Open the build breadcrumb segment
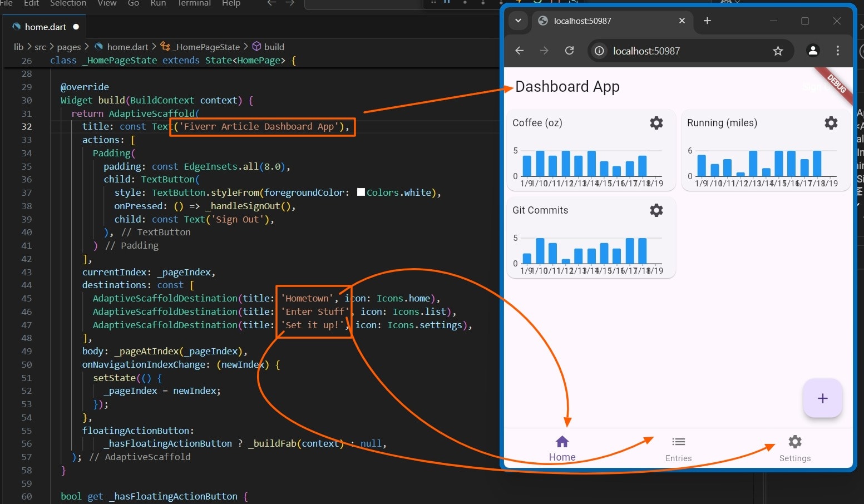This screenshot has width=864, height=504. coord(274,47)
